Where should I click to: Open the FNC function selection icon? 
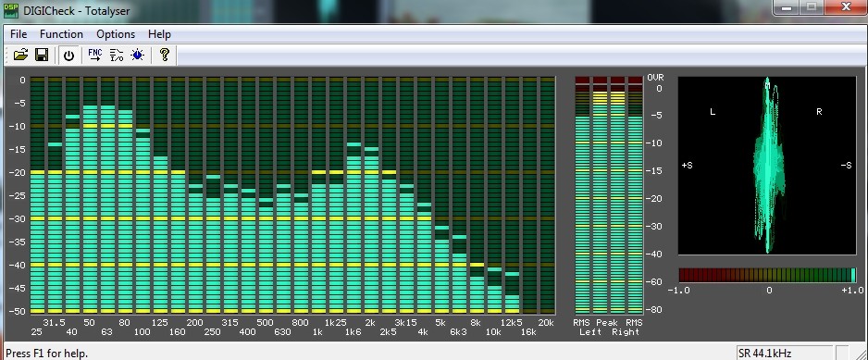pyautogui.click(x=95, y=55)
